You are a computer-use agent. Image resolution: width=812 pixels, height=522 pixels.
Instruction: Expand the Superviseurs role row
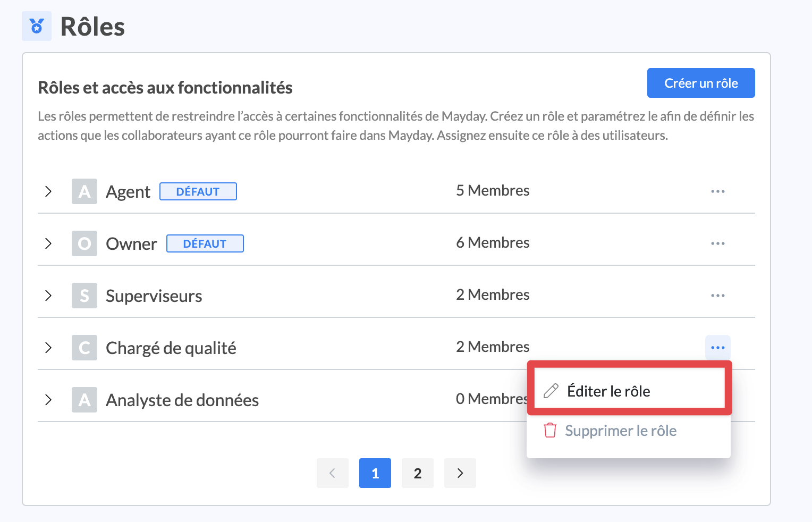tap(48, 296)
